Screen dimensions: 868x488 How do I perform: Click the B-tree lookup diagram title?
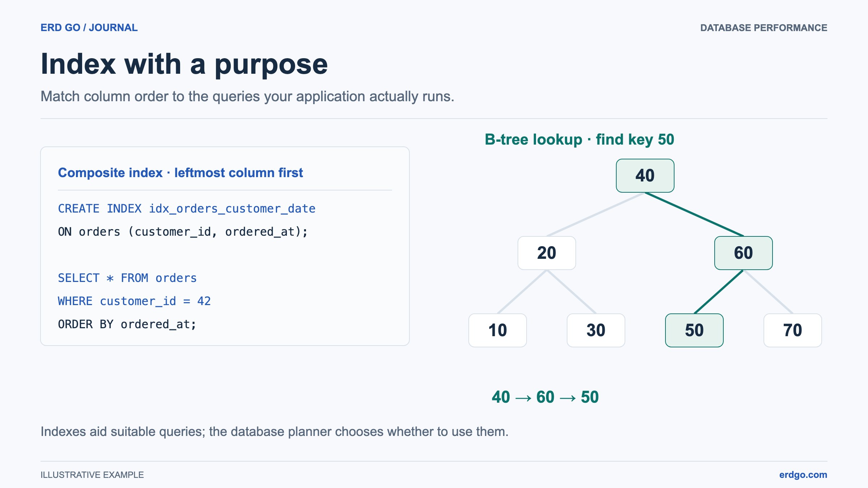pos(579,140)
